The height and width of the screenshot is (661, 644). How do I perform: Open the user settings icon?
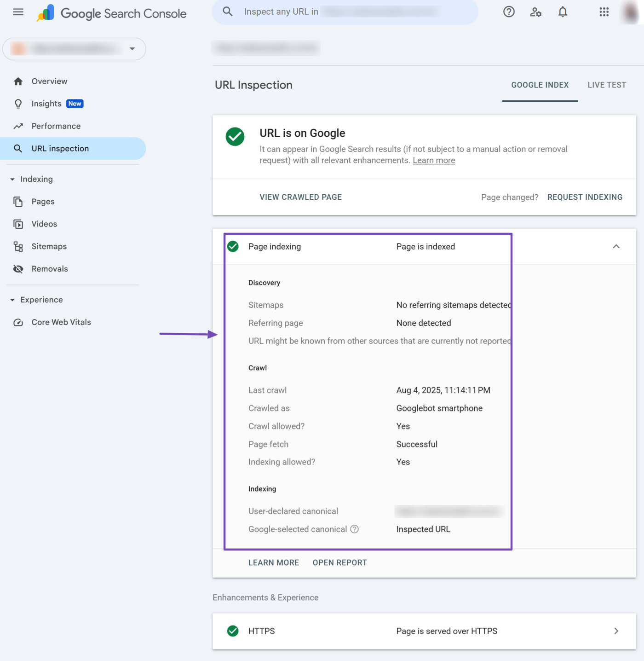pos(535,12)
